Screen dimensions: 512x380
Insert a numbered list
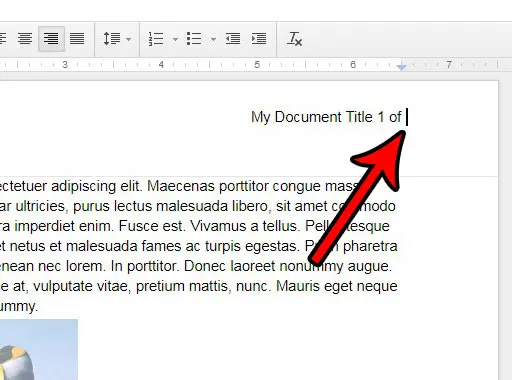point(156,39)
